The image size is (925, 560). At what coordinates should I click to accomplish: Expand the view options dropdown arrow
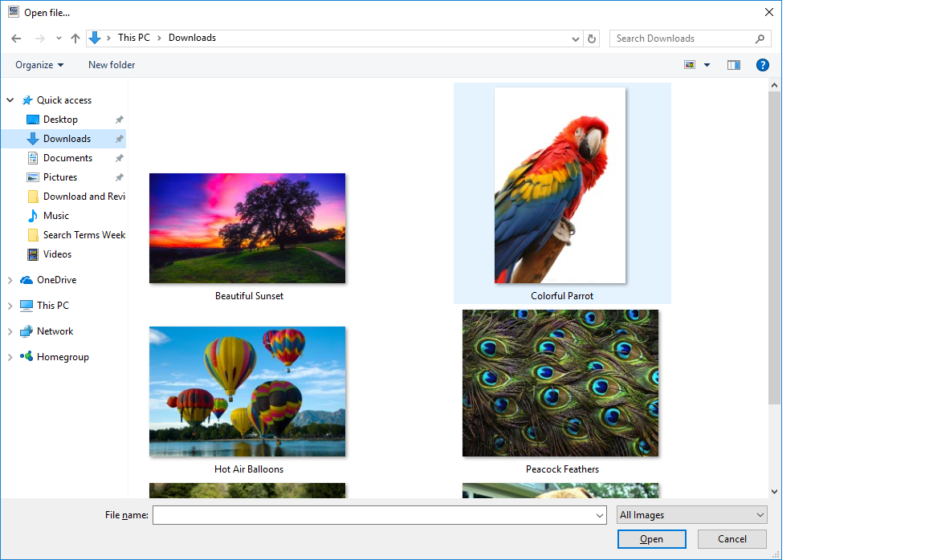707,65
